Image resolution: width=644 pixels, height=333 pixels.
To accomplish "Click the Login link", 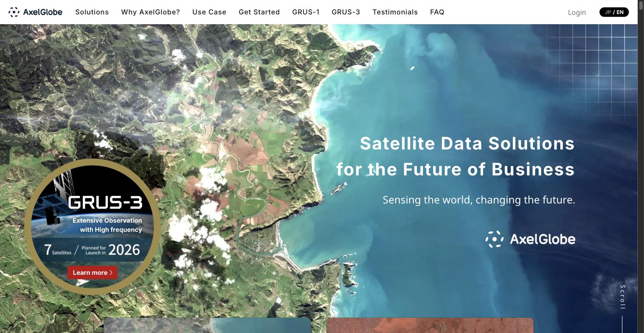I will tap(577, 12).
